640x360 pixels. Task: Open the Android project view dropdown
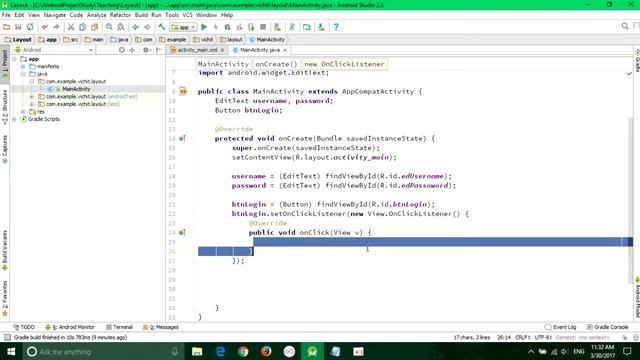(x=54, y=50)
